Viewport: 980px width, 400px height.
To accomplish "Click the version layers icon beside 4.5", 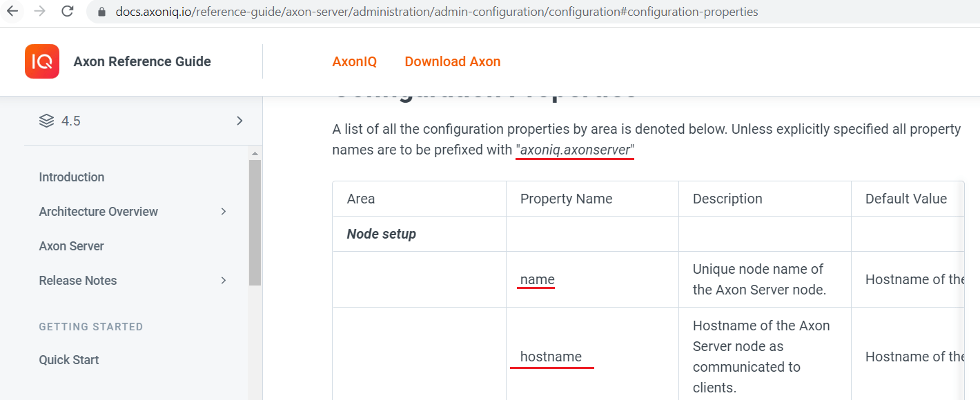I will (46, 121).
